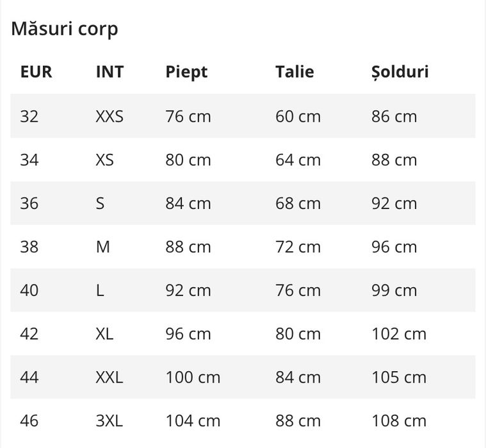Select the XXL size label
The image size is (486, 448).
109,377
